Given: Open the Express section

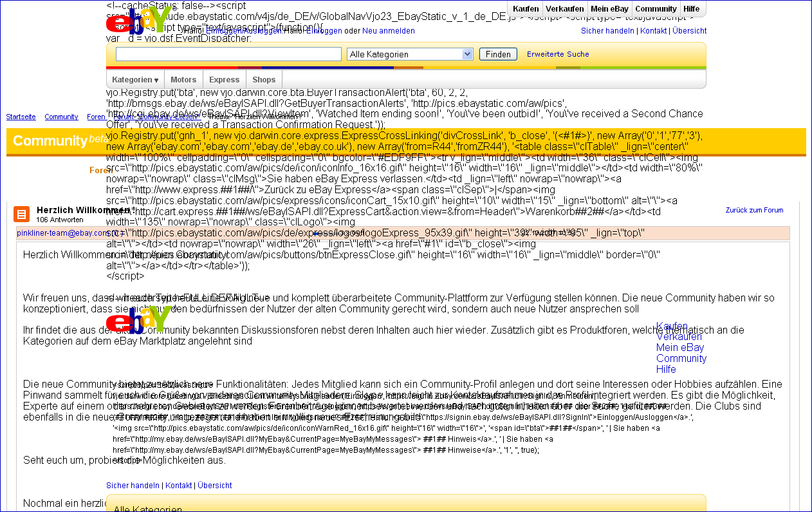Looking at the screenshot, I should (x=225, y=80).
